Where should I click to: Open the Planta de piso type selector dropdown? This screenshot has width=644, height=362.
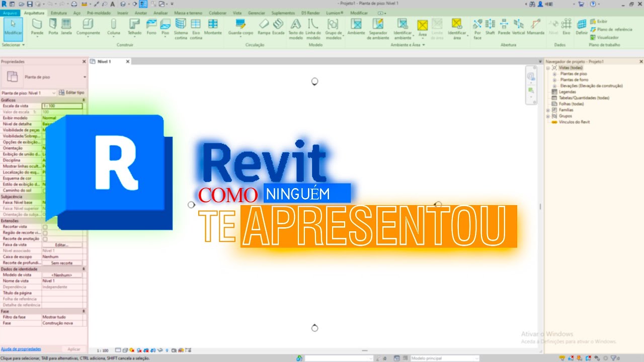(x=85, y=77)
